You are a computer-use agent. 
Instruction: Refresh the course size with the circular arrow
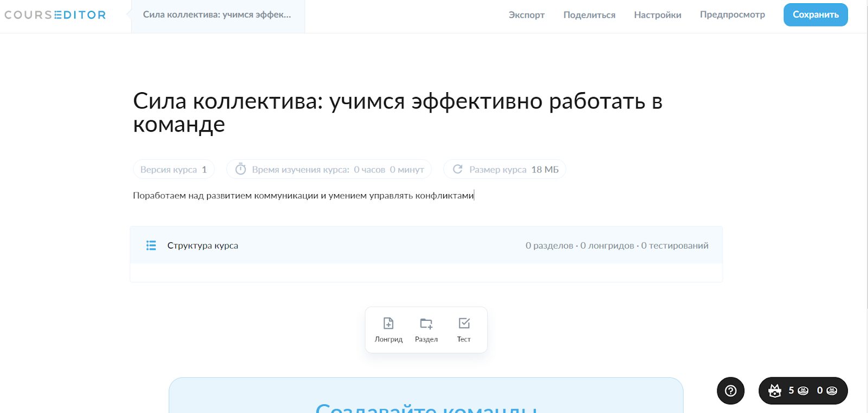point(458,169)
